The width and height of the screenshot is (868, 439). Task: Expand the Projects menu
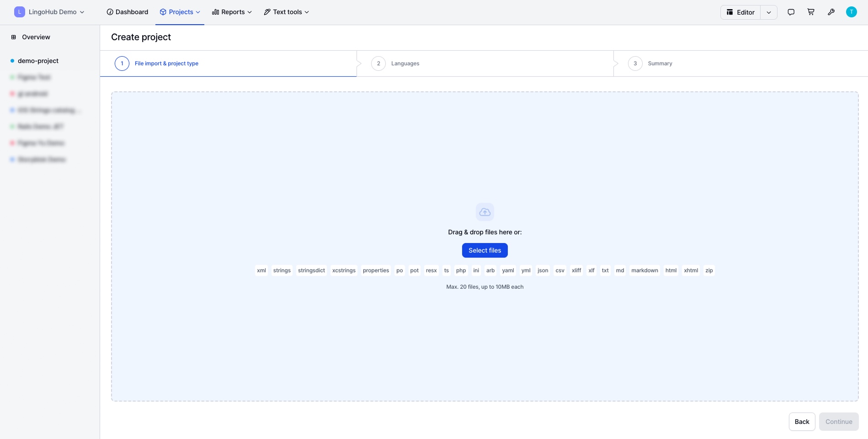point(180,12)
